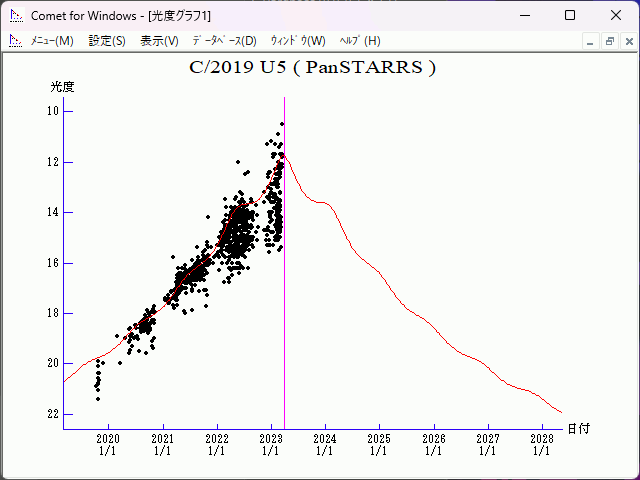The image size is (640, 480).
Task: Open the 設定(S) settings menu
Action: click(x=107, y=41)
